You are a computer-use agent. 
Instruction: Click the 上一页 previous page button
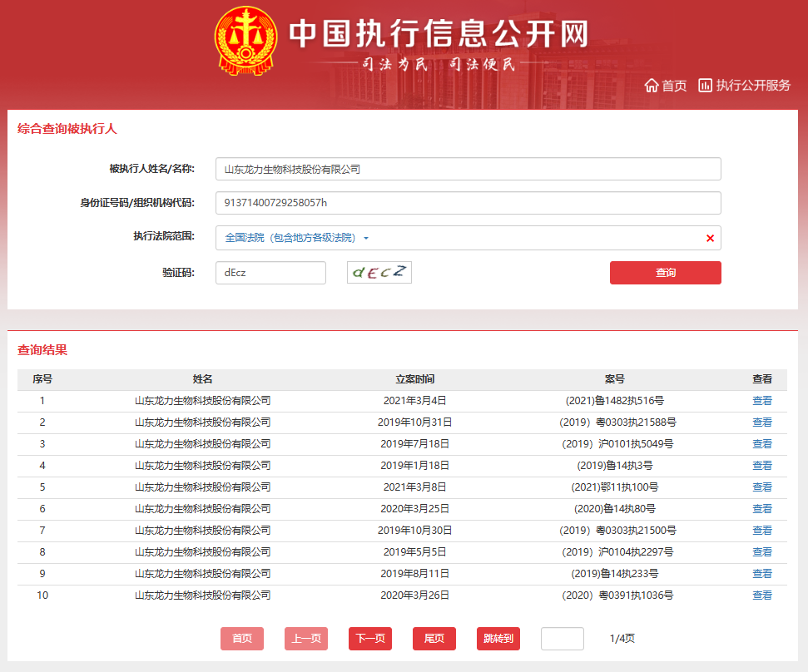[306, 639]
